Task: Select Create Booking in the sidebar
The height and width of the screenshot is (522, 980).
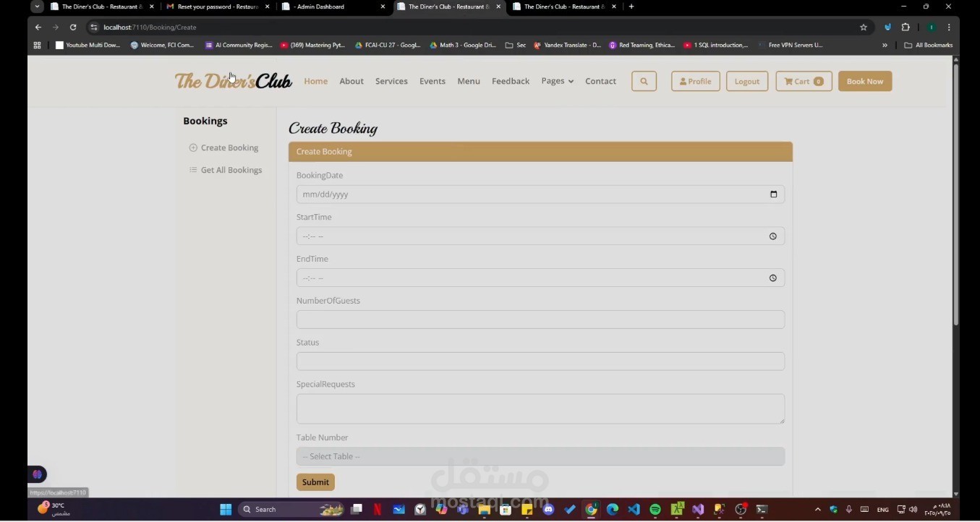Action: point(224,147)
